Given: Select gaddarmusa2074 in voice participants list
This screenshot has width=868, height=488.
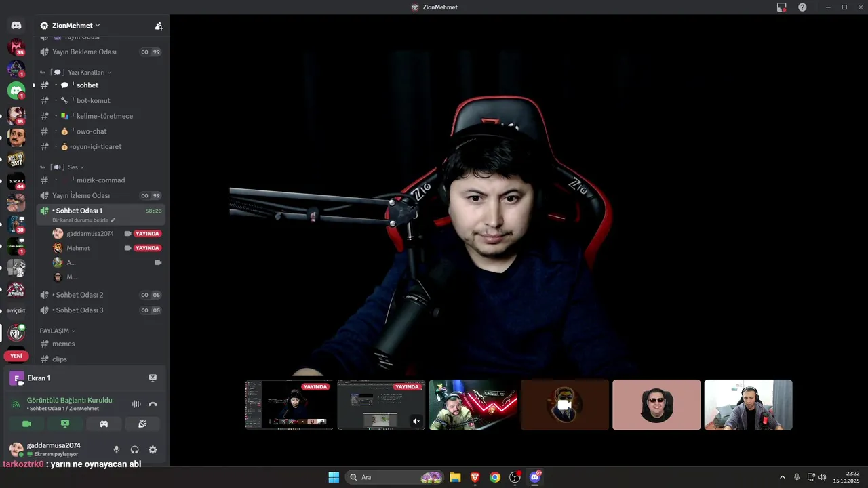Looking at the screenshot, I should (x=107, y=233).
